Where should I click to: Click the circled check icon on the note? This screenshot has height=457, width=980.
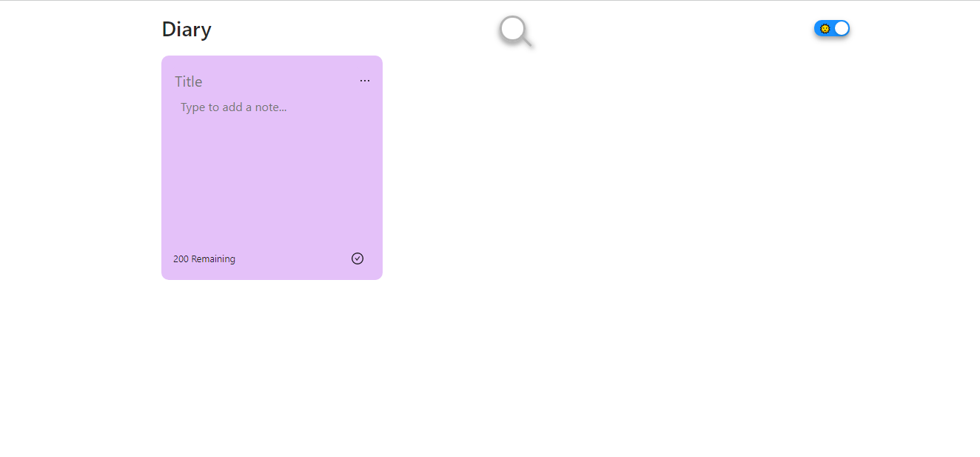[x=358, y=258]
